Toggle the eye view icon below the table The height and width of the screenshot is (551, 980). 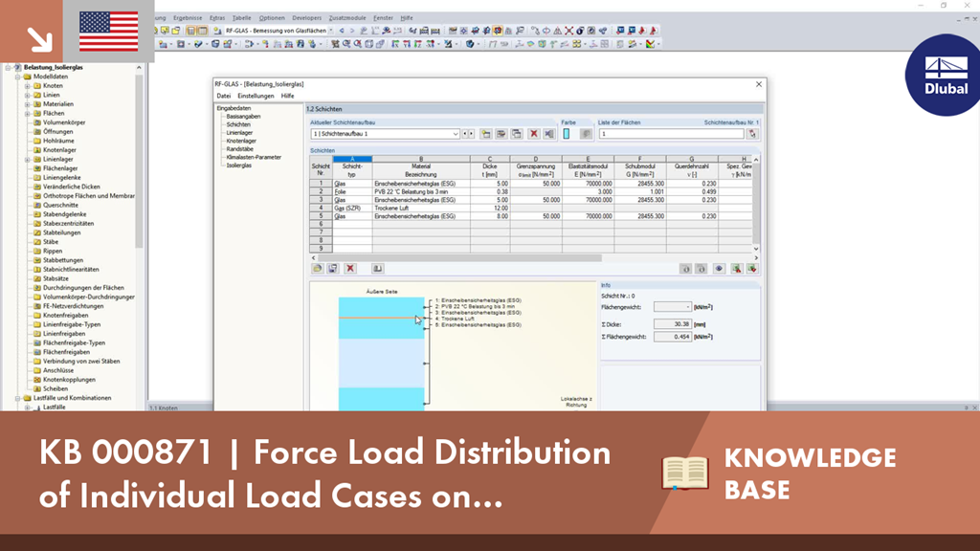pos(719,269)
